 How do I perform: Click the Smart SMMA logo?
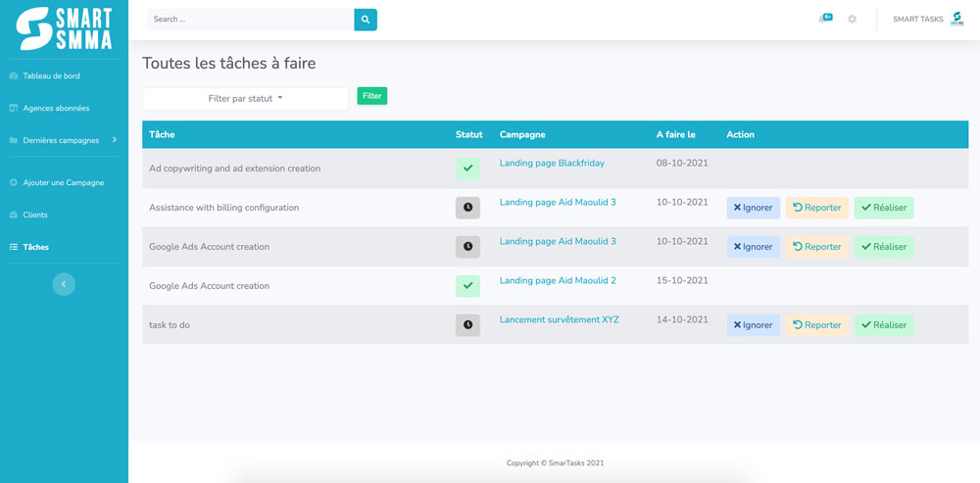(x=64, y=28)
